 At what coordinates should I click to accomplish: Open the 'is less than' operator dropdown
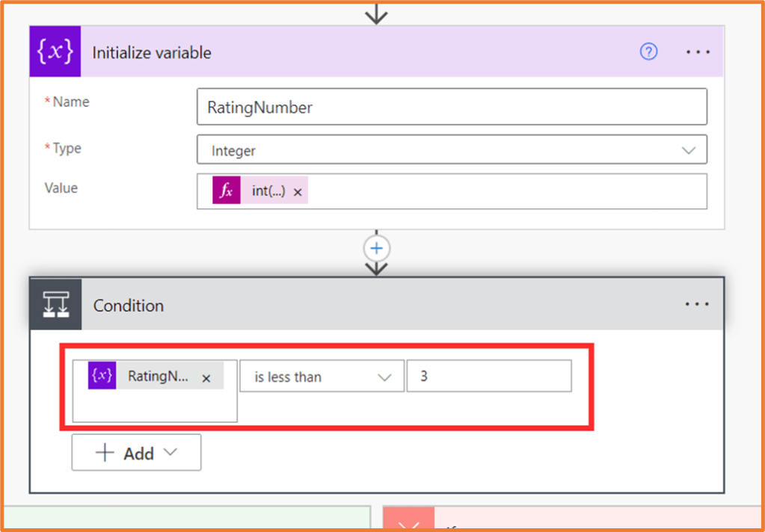click(x=321, y=377)
